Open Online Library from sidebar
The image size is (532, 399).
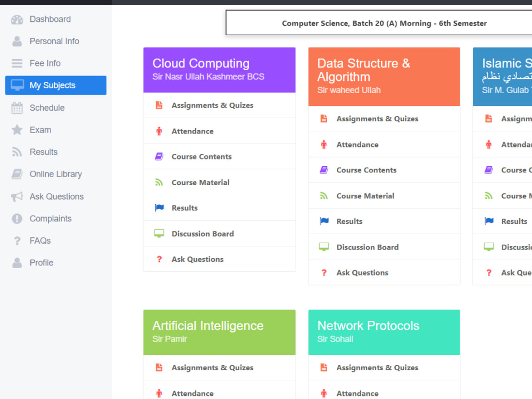click(x=56, y=174)
